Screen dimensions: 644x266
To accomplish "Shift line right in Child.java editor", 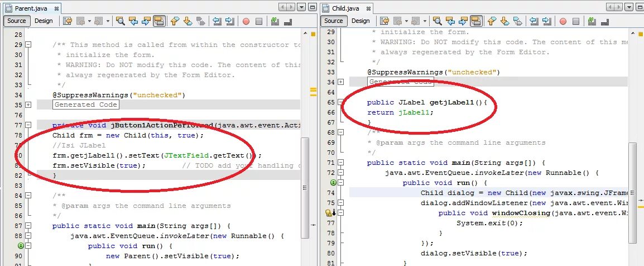I will click(547, 21).
